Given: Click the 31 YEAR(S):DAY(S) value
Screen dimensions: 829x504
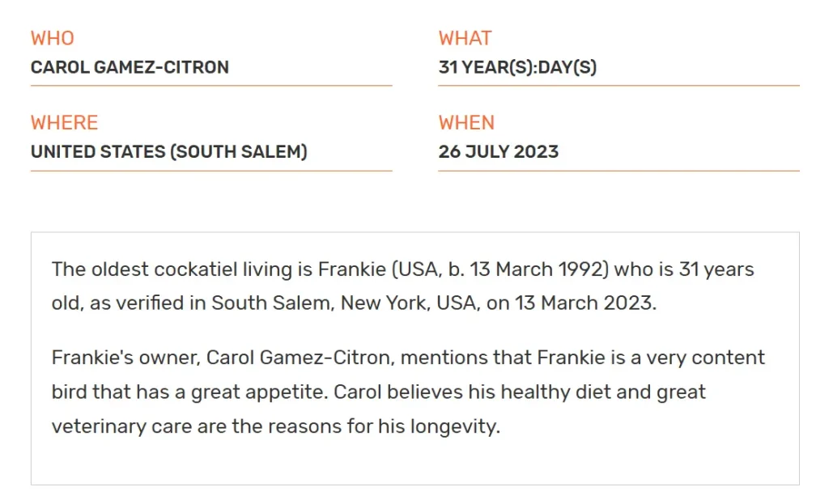Looking at the screenshot, I should click(x=517, y=67).
